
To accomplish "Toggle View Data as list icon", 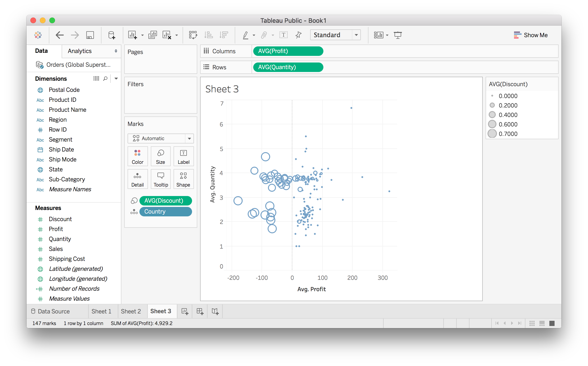I will [x=96, y=78].
